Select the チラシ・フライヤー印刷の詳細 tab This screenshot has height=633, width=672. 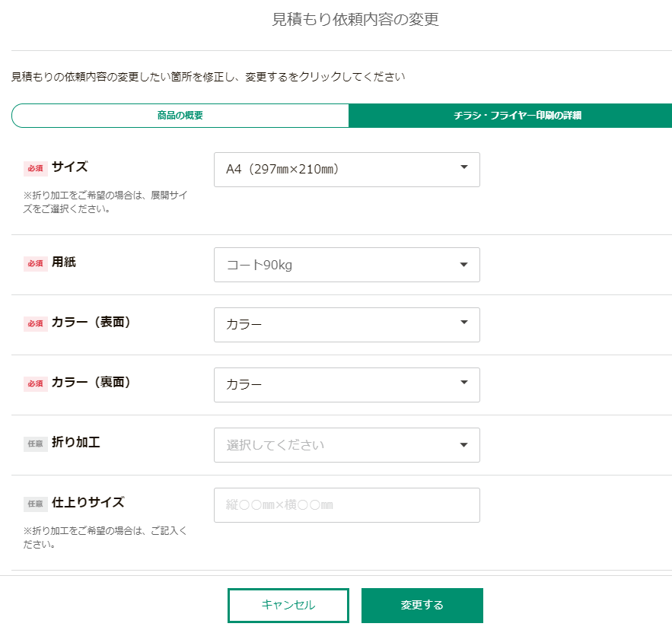tap(510, 116)
